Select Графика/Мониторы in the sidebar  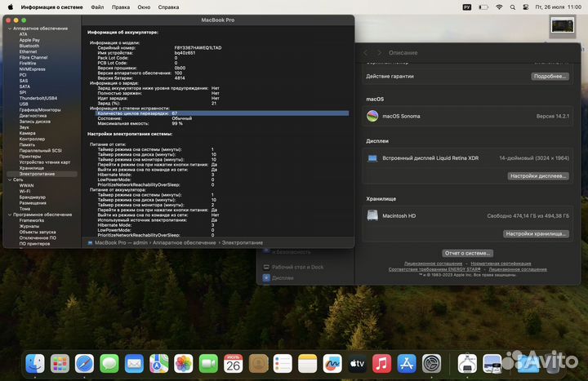click(40, 110)
